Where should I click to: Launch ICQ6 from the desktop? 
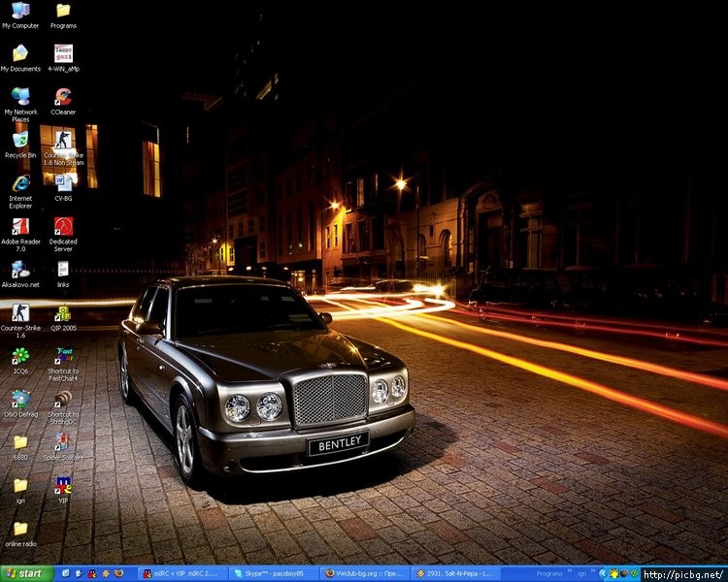pos(20,361)
